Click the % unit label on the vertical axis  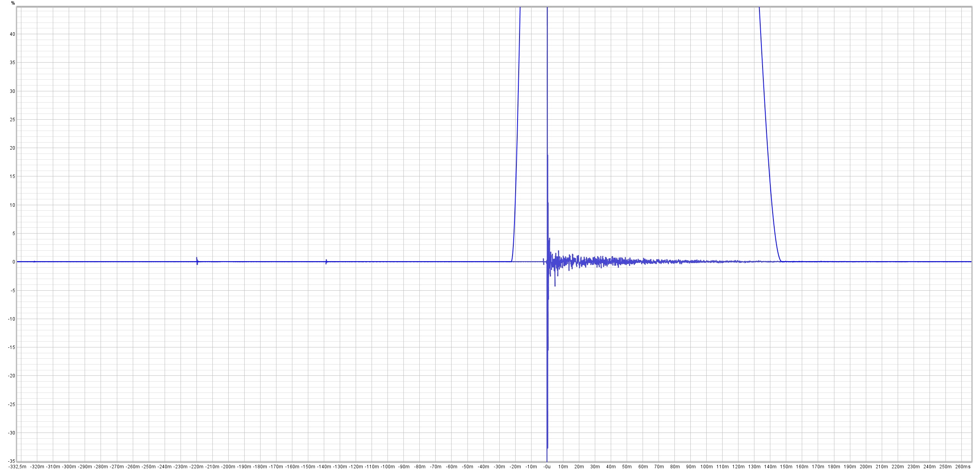pyautogui.click(x=13, y=3)
